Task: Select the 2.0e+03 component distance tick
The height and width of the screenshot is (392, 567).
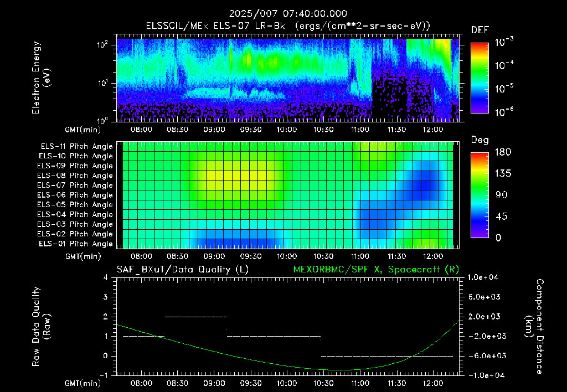Action: tap(484, 317)
